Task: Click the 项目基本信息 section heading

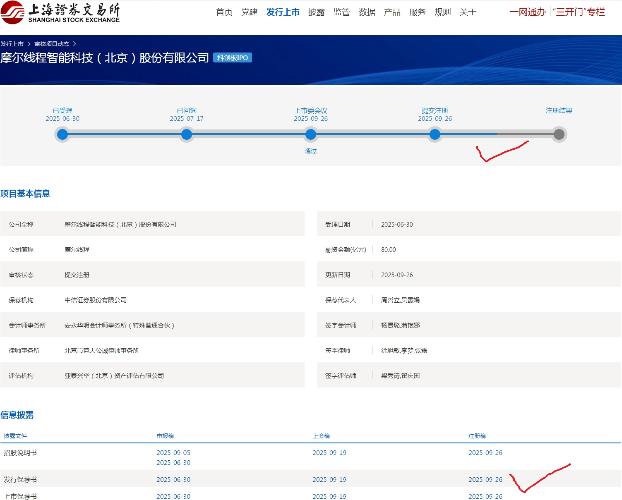Action: point(25,194)
